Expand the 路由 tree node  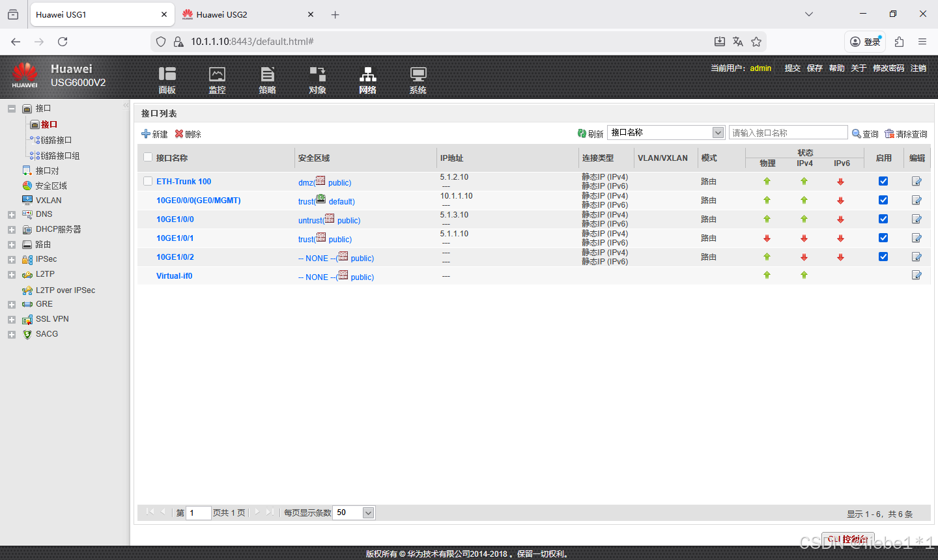click(x=12, y=245)
